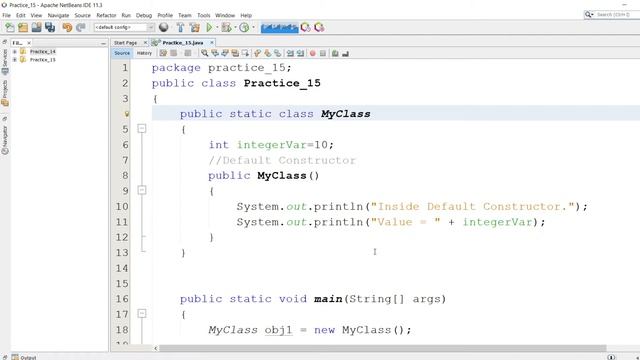Image resolution: width=640 pixels, height=360 pixels.
Task: Collapse main method fold on line 17
Action: tap(142, 313)
